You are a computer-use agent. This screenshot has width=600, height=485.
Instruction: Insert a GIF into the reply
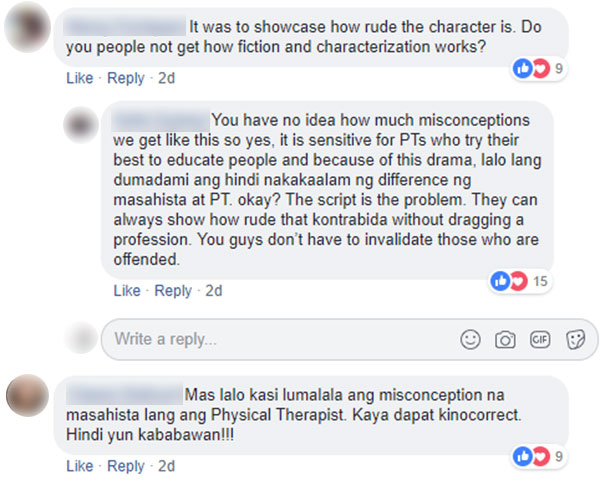pyautogui.click(x=540, y=339)
